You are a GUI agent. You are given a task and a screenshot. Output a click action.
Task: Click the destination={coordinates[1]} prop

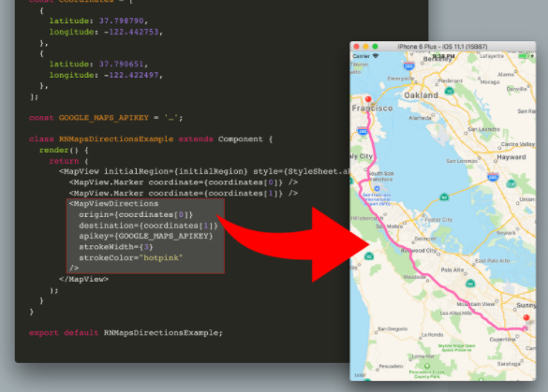[148, 225]
